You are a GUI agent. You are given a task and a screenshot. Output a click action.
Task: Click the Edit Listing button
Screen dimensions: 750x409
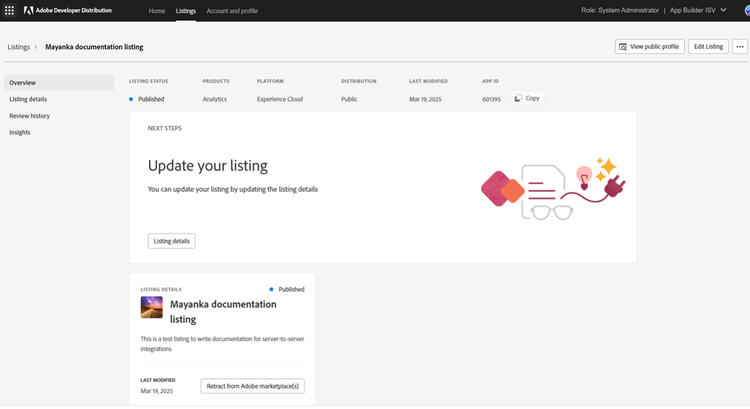(708, 46)
